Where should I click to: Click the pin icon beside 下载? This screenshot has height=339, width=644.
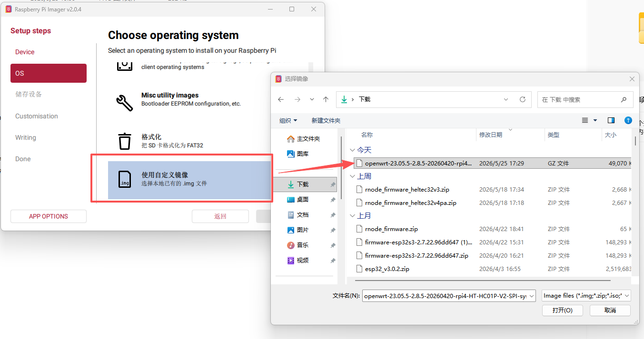coord(333,184)
